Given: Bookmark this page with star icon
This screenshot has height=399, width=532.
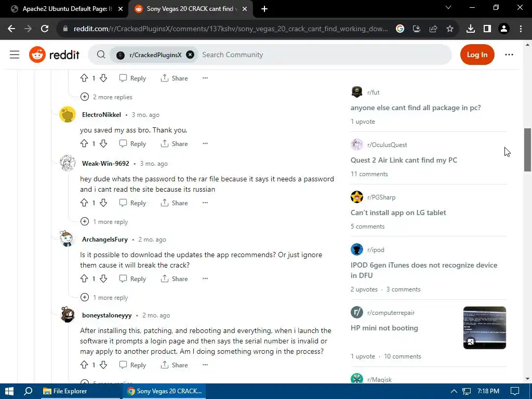Looking at the screenshot, I should coord(450,29).
